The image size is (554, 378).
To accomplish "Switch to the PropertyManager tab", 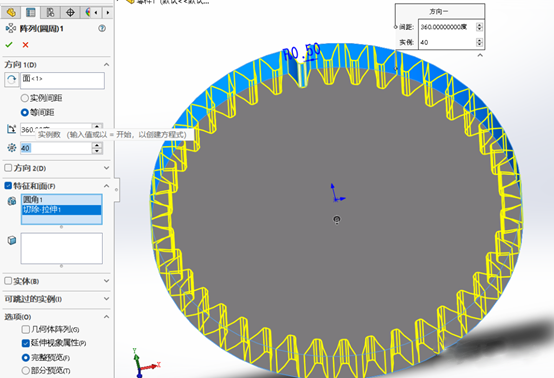I will tap(31, 13).
